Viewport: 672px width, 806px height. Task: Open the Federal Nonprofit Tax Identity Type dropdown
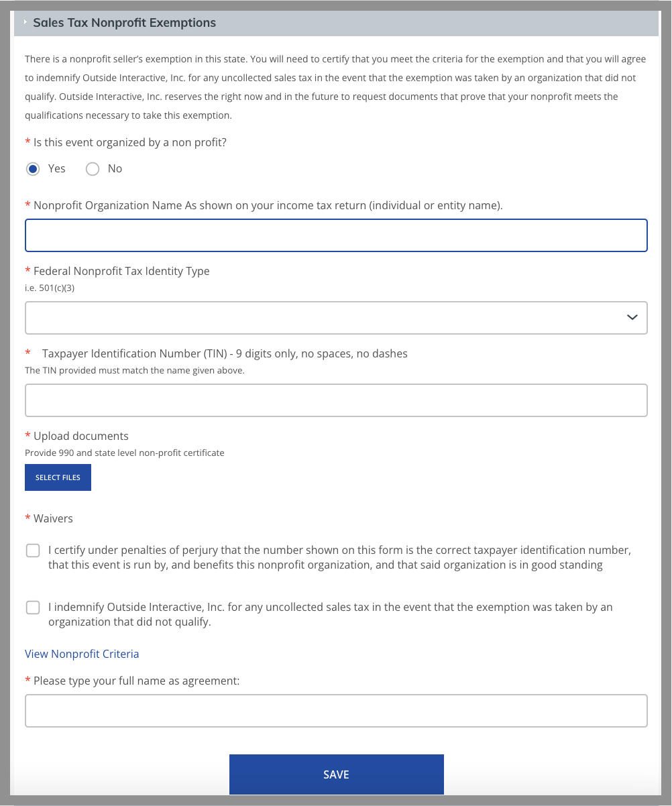tap(336, 318)
